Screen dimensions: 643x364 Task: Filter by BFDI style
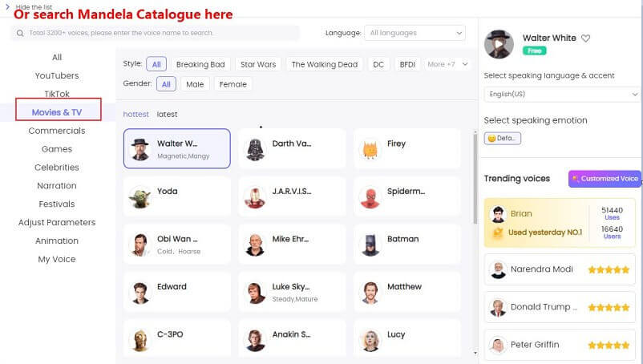pyautogui.click(x=407, y=64)
